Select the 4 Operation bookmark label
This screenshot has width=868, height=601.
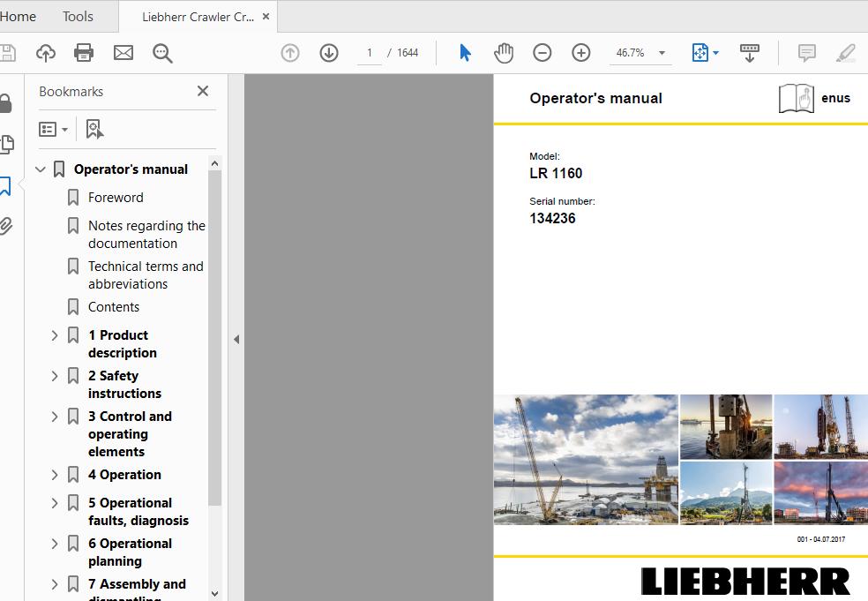coord(124,475)
